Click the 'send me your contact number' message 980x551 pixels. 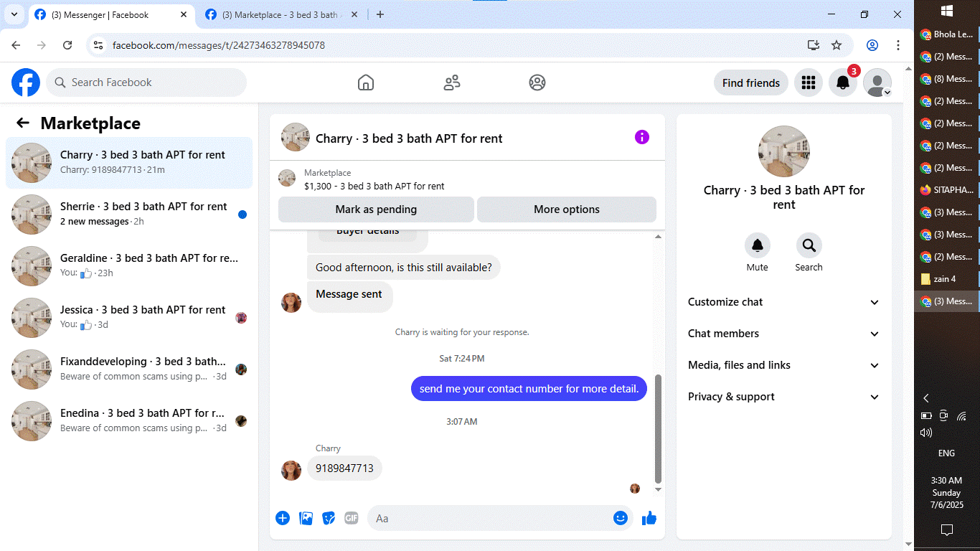529,389
